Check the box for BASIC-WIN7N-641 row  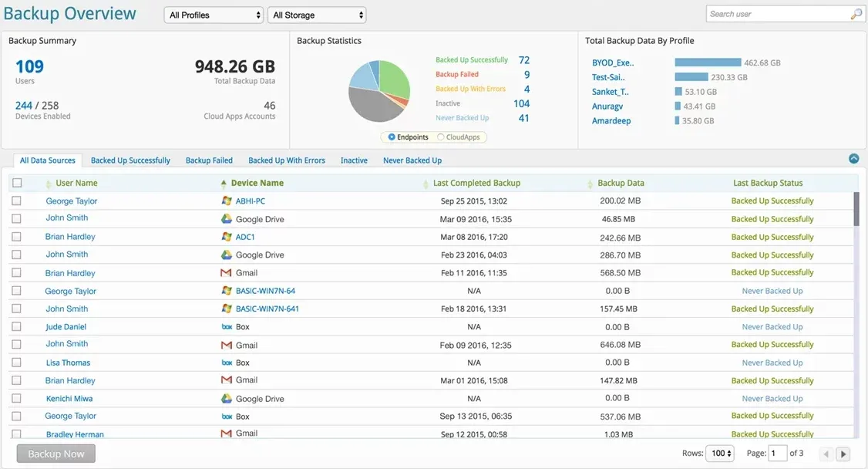(17, 309)
